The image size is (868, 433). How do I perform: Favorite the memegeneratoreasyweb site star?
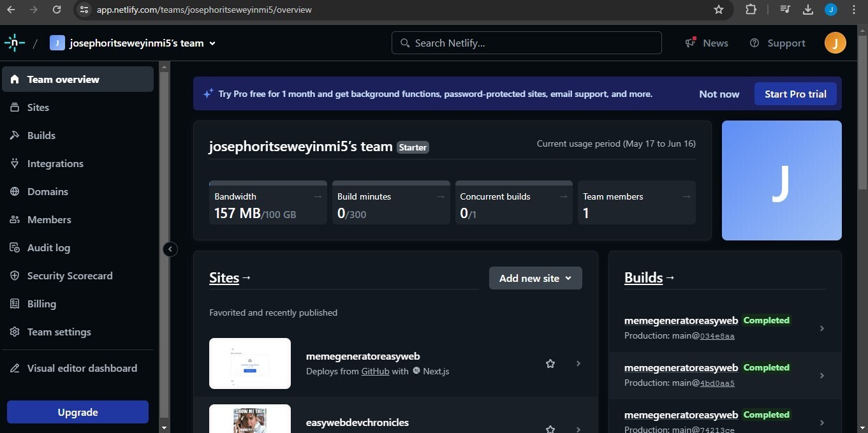[550, 363]
